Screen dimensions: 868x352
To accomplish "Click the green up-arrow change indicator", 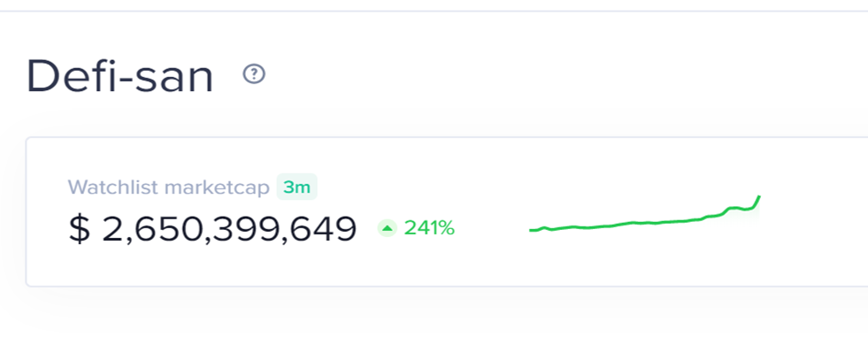I will [x=387, y=227].
